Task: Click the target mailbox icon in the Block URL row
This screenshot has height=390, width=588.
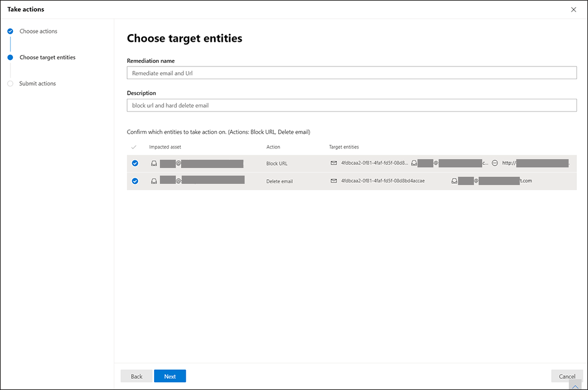Action: 415,163
